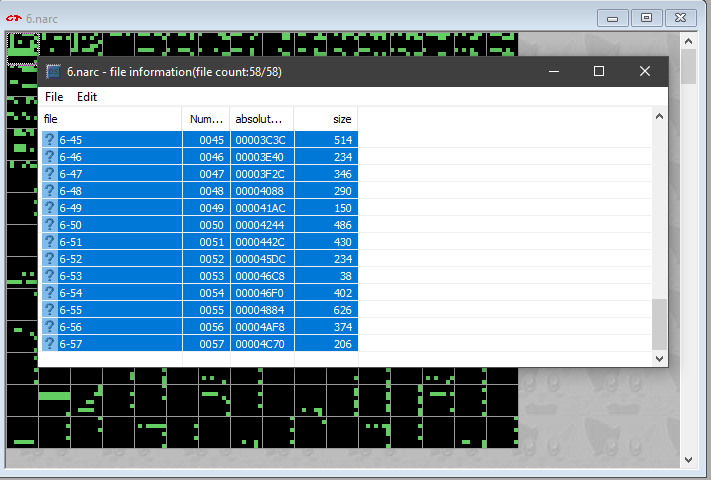This screenshot has height=480, width=711.
Task: Click main window scrollbar down arrow
Action: (688, 459)
